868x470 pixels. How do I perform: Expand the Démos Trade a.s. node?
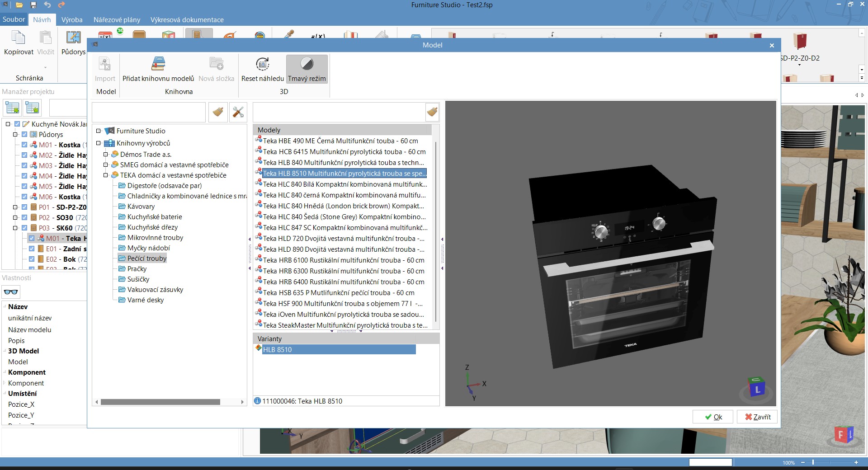pos(105,154)
